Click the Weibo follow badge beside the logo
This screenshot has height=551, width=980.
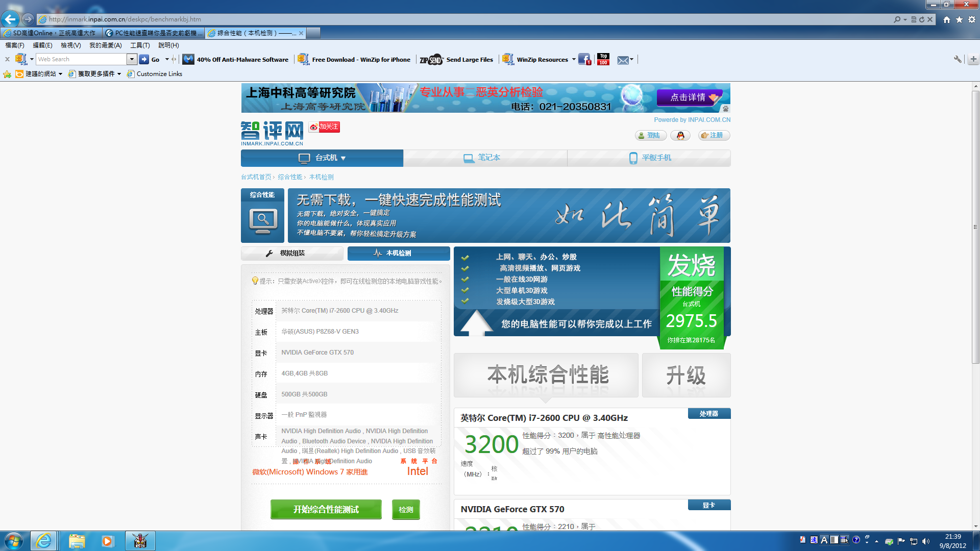coord(325,127)
